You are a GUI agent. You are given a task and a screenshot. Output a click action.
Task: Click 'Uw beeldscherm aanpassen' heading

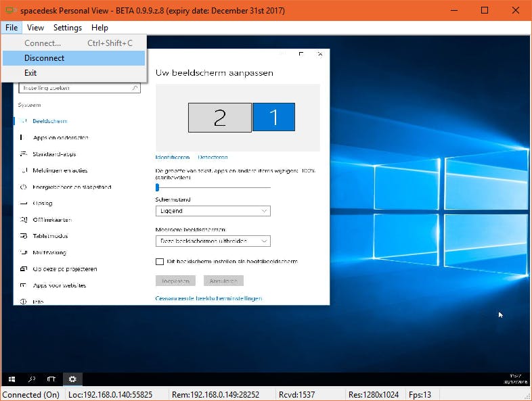[215, 73]
